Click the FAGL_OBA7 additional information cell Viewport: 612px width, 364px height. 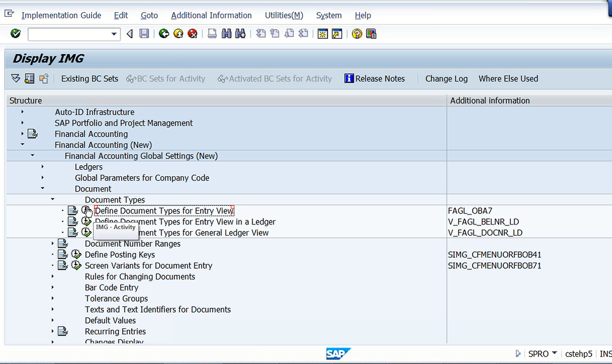[x=470, y=211]
